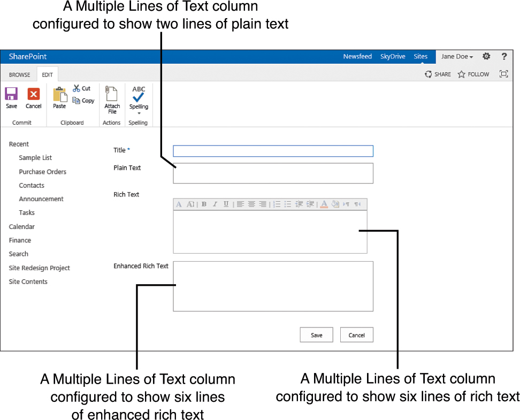Click the SharePoint brand link
The height and width of the screenshot is (420, 520).
[x=27, y=56]
